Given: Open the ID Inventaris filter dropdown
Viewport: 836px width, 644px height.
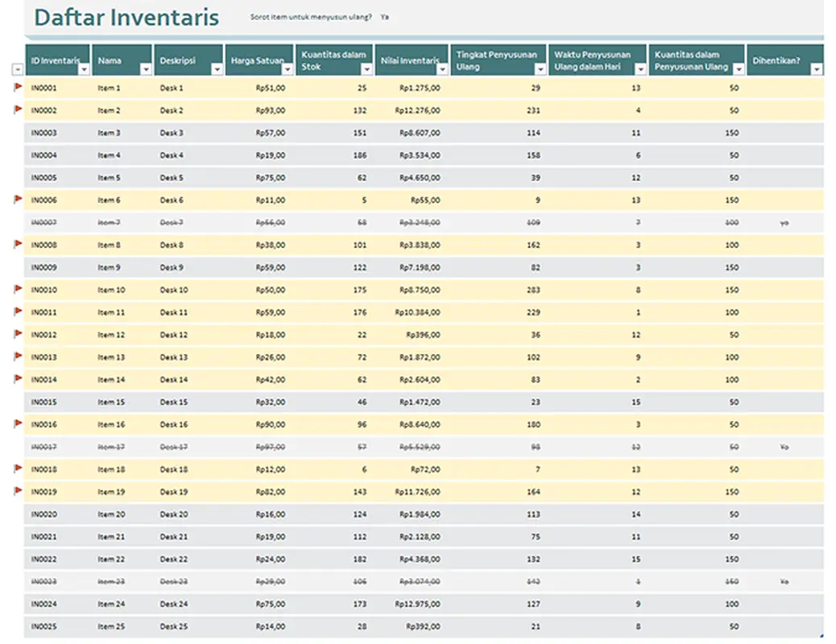Looking at the screenshot, I should pyautogui.click(x=84, y=69).
